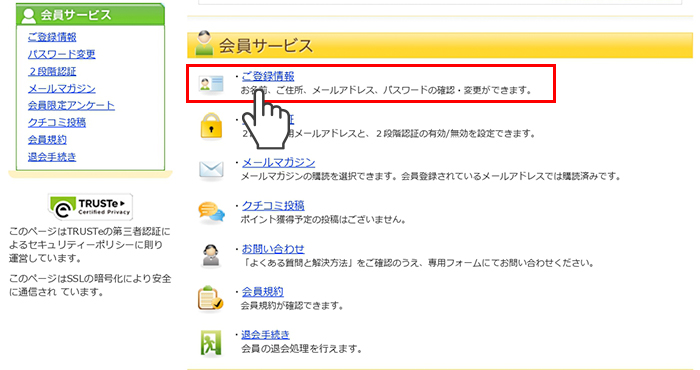The image size is (700, 370).
Task: Click the ID card icon beside ご登録情報
Action: coord(211,83)
